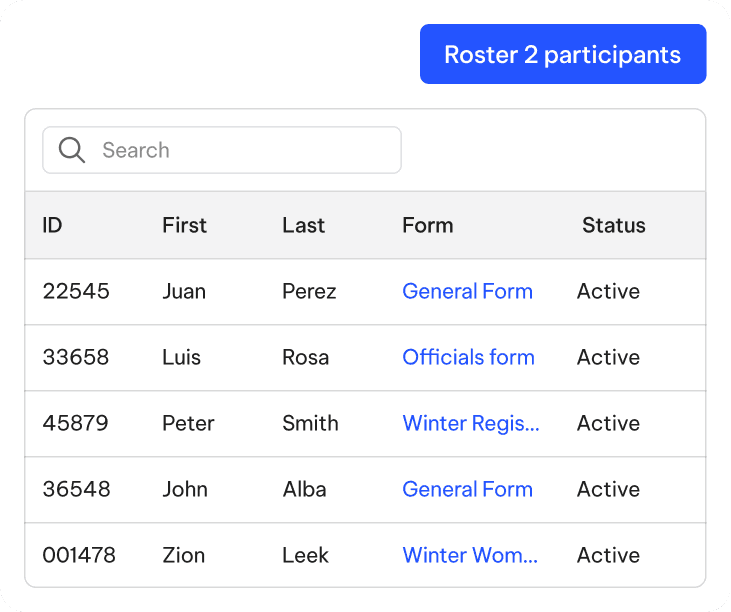
Task: Click Active status in Luis's row
Action: tap(608, 358)
